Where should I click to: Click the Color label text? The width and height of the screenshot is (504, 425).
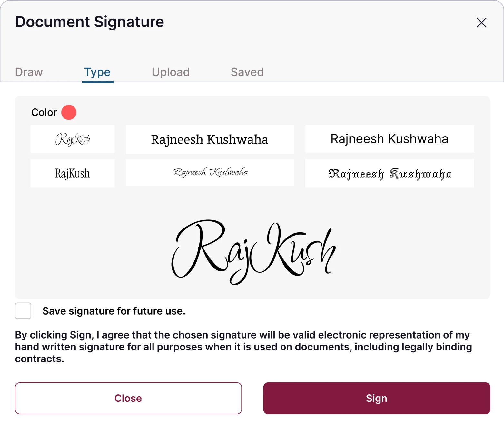[x=44, y=112]
